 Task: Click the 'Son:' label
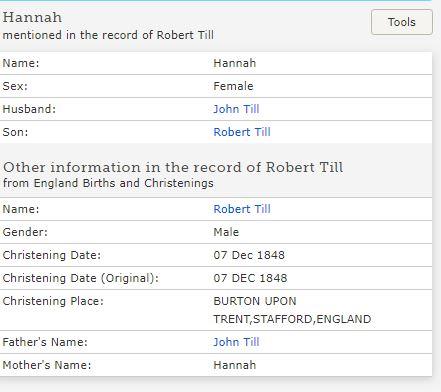[x=15, y=132]
